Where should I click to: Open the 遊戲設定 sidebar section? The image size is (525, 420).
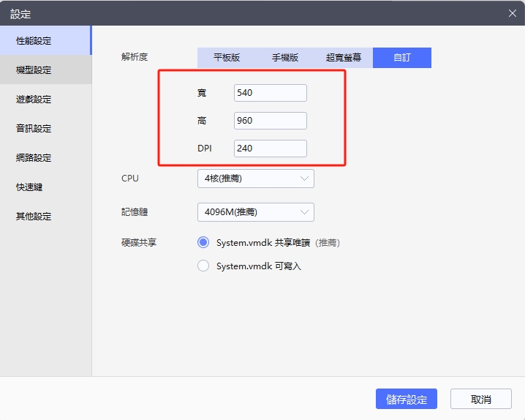click(x=45, y=99)
